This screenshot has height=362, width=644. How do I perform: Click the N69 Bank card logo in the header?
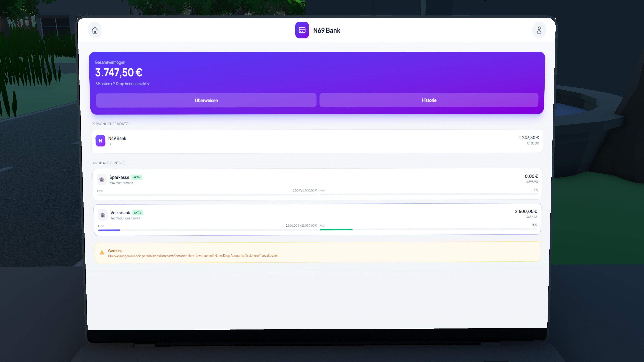(x=302, y=30)
